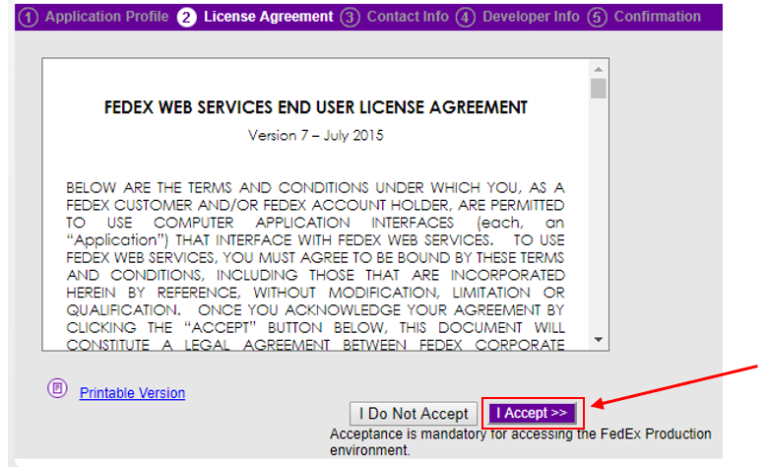This screenshot has width=768, height=467.
Task: Click the step 4 circled number icon
Action: coord(466,18)
